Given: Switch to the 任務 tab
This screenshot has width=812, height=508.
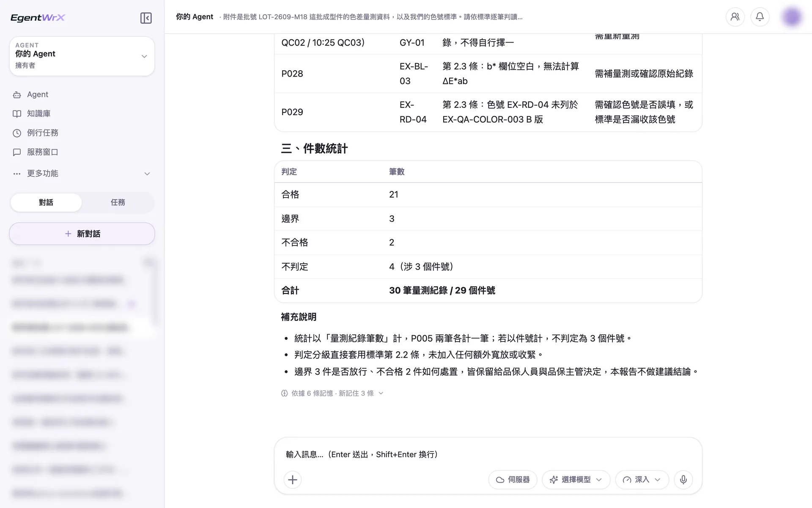Looking at the screenshot, I should 118,202.
